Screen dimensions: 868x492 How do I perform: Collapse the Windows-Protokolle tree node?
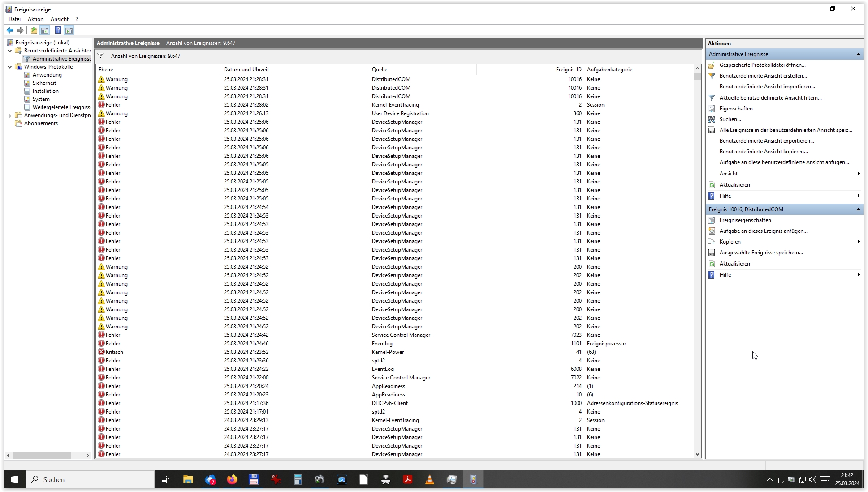[x=10, y=67]
